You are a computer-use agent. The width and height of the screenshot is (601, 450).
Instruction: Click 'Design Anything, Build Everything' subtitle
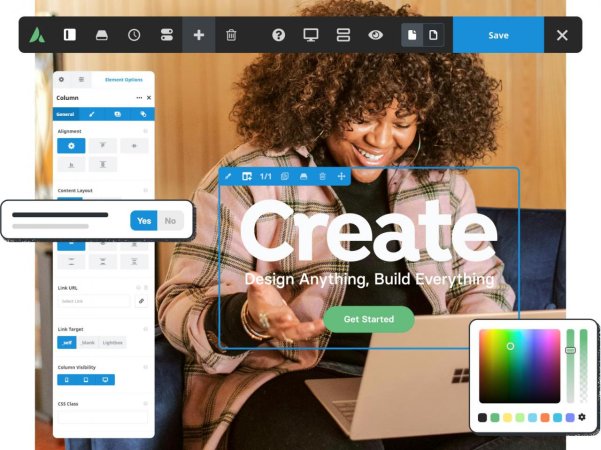click(369, 279)
